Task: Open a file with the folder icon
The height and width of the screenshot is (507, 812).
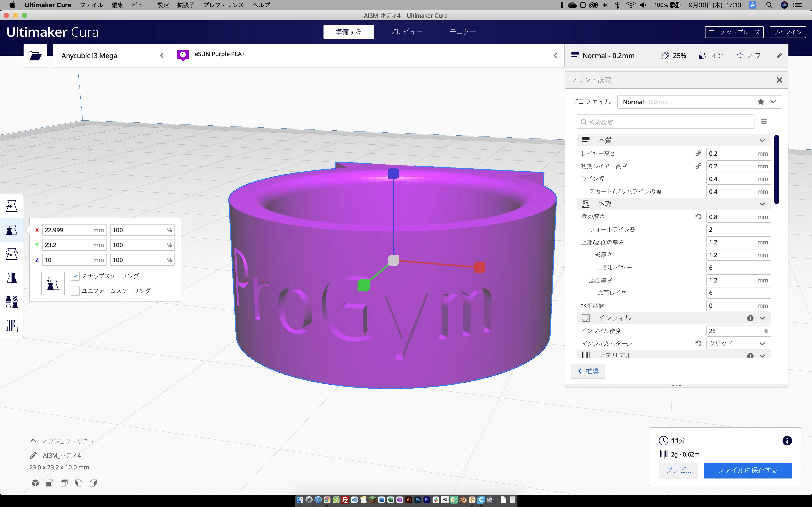Action: point(35,55)
